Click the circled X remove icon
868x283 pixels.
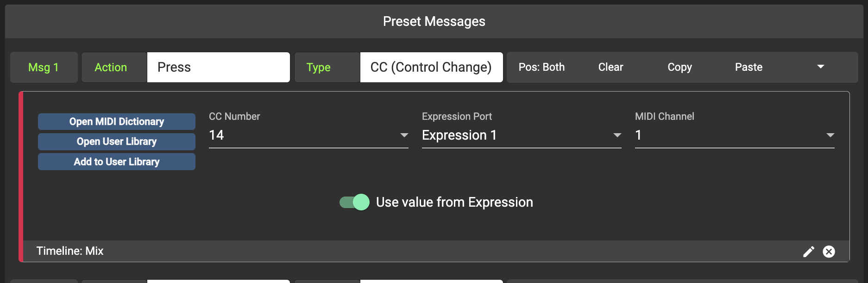(x=829, y=252)
